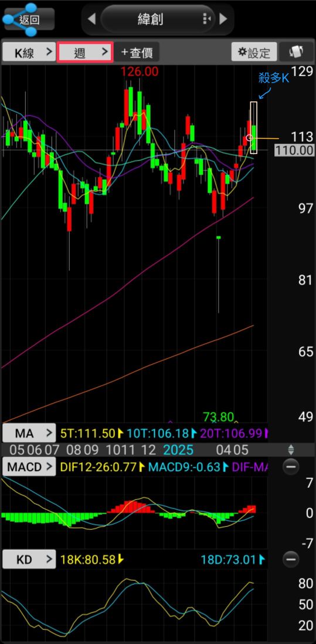Select the 緯創 stock name title

[151, 19]
